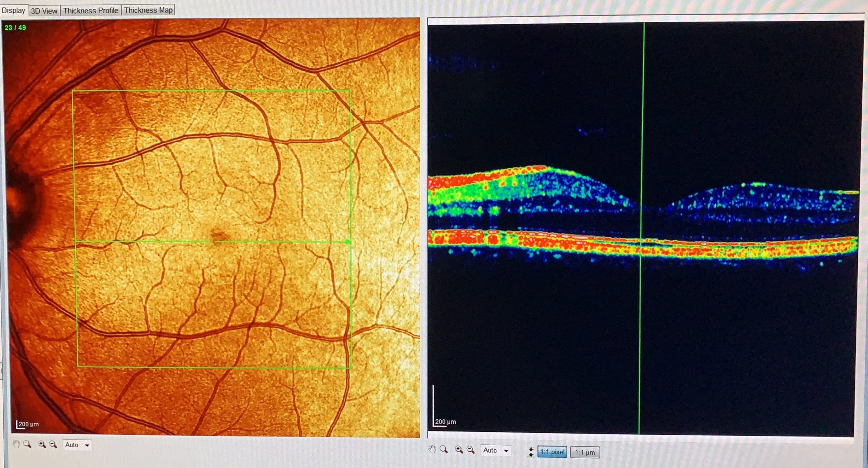Open the Thickness Profile tab
868x468 pixels.
tap(91, 11)
